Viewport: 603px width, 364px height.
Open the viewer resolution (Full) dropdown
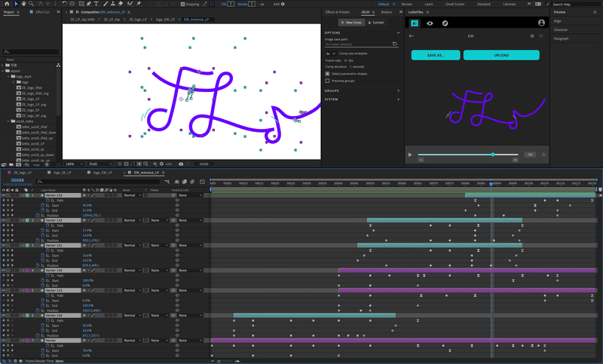100,164
